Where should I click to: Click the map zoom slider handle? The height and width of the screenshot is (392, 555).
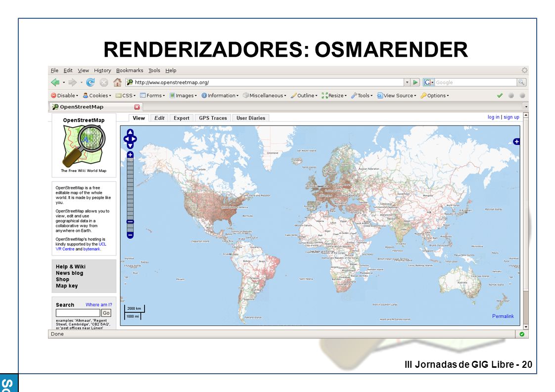(x=130, y=222)
